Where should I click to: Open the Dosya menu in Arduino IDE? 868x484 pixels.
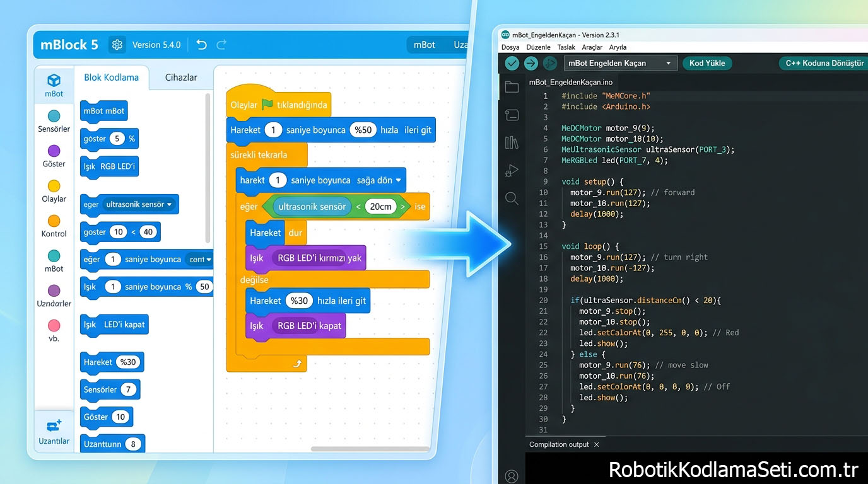(x=510, y=47)
